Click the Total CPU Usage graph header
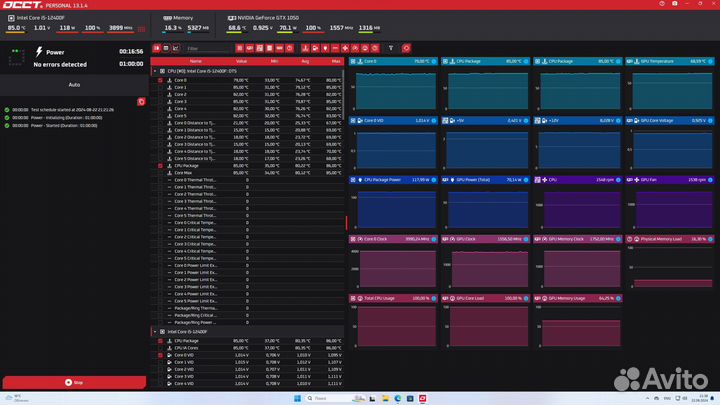 click(393, 298)
